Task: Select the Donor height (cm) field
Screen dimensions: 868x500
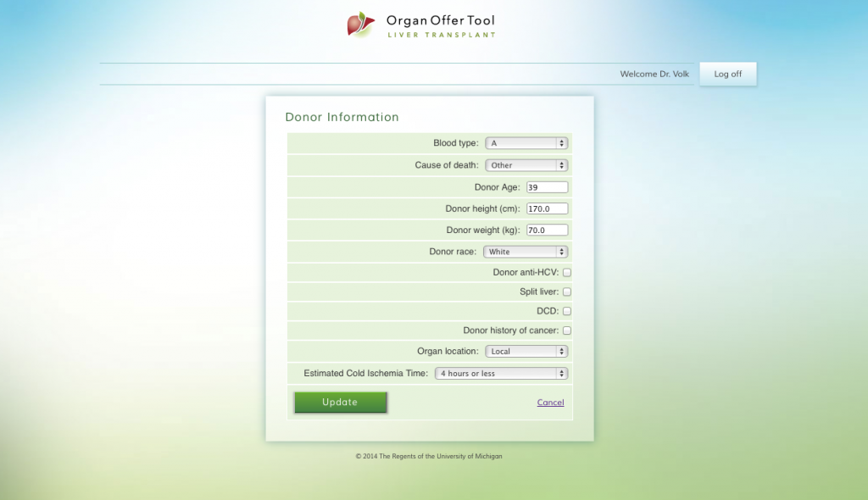Action: pos(547,208)
